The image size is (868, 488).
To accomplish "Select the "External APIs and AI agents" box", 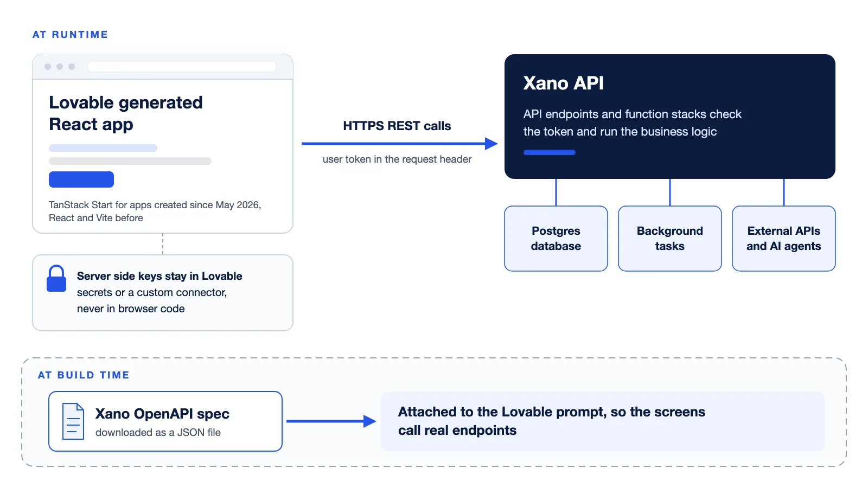I will (784, 239).
